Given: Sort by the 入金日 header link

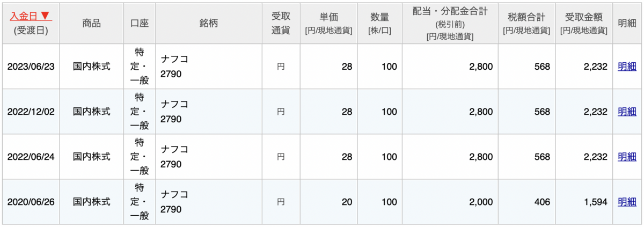Looking at the screenshot, I should [31, 16].
